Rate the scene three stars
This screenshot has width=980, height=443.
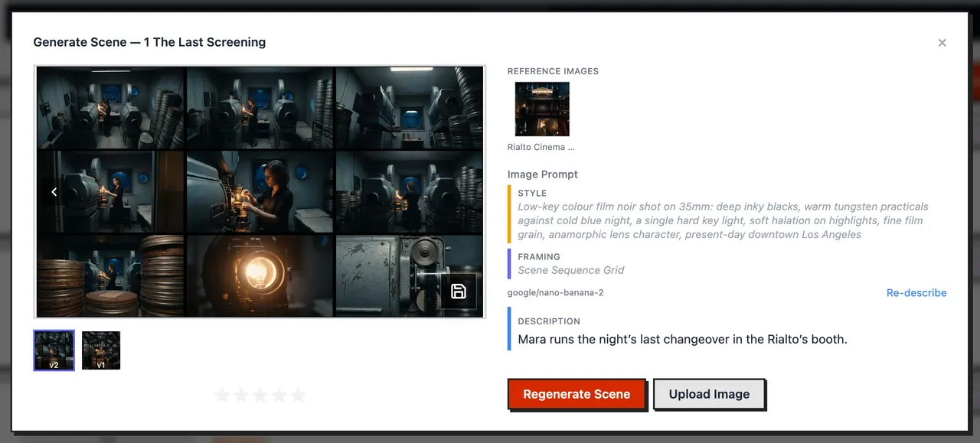260,396
